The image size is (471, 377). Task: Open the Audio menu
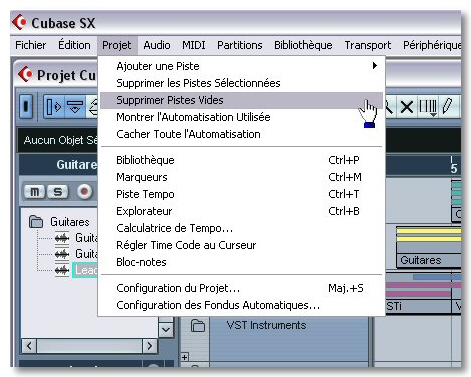(157, 45)
